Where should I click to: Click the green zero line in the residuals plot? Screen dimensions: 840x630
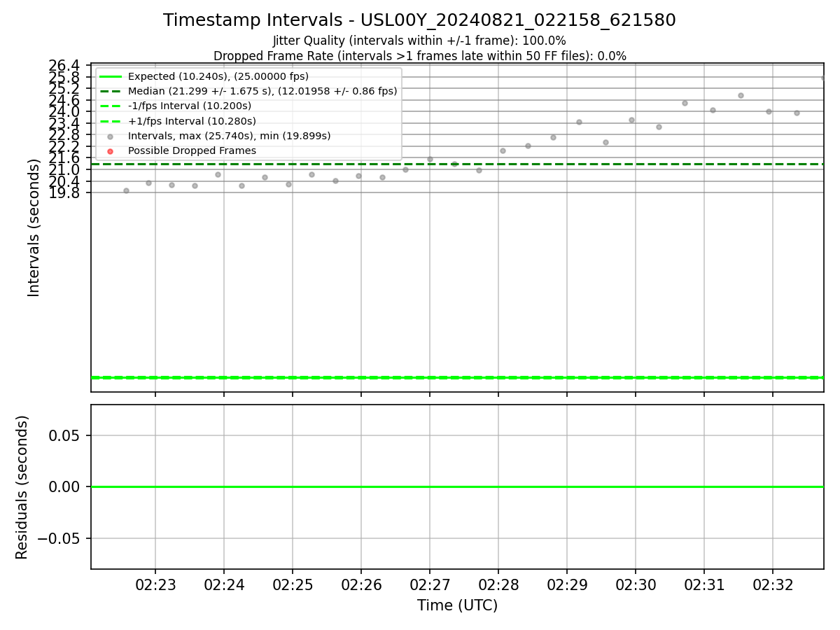click(x=457, y=486)
